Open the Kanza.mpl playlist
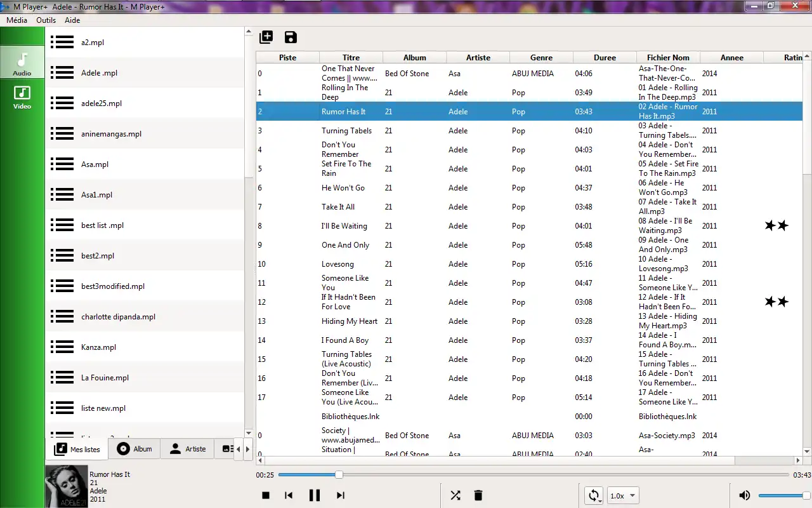Viewport: 812px width, 508px height. [x=145, y=347]
